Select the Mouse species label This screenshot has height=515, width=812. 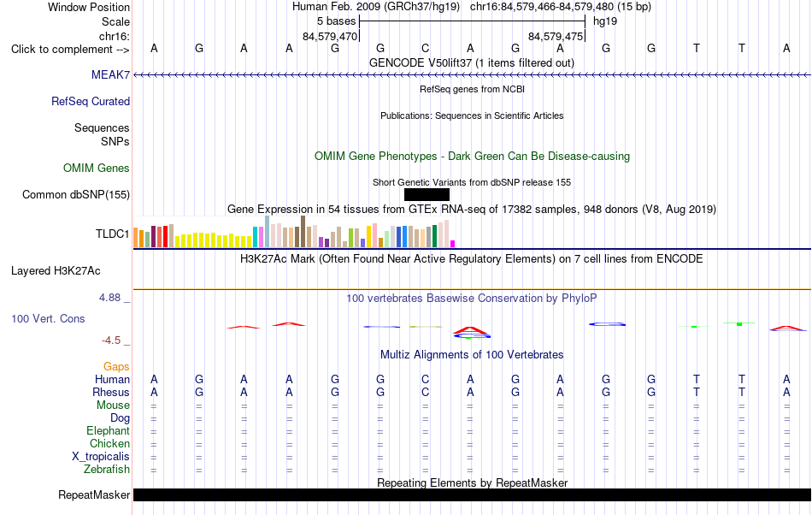pos(113,405)
